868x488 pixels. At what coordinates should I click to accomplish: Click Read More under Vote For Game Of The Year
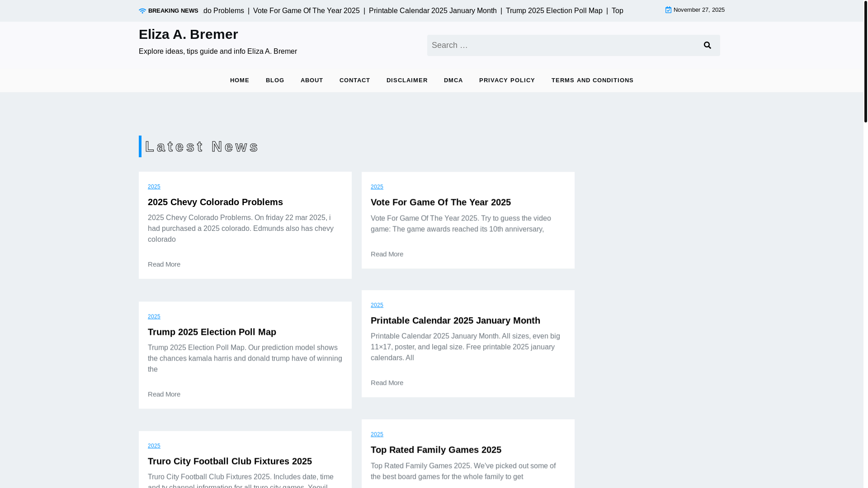(387, 254)
